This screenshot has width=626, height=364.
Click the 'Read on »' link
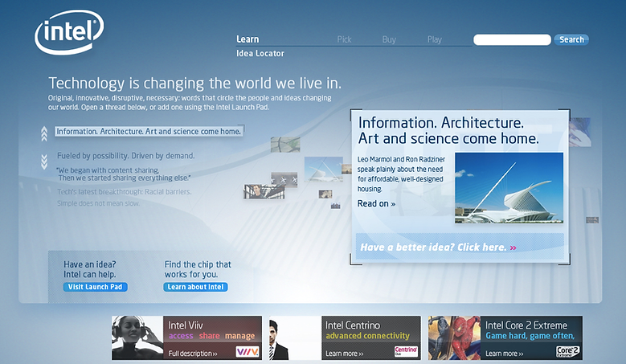pyautogui.click(x=376, y=203)
